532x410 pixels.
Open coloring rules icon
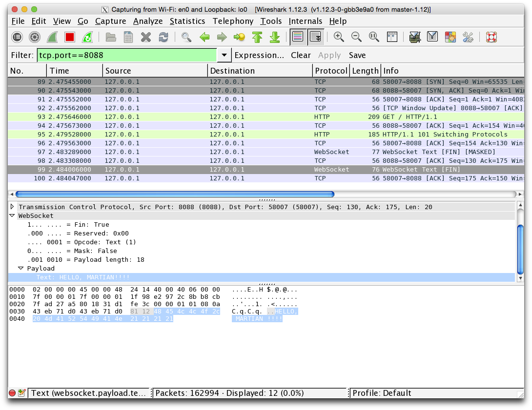(450, 37)
